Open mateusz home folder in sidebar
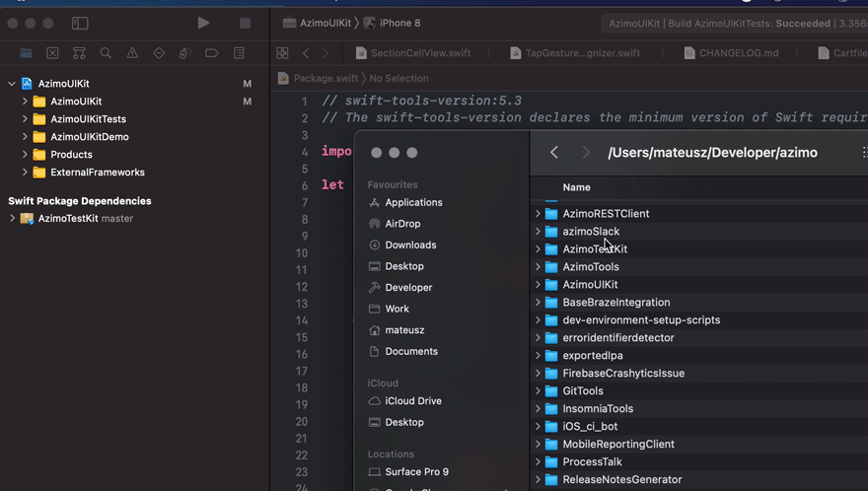868x491 pixels. [396, 330]
